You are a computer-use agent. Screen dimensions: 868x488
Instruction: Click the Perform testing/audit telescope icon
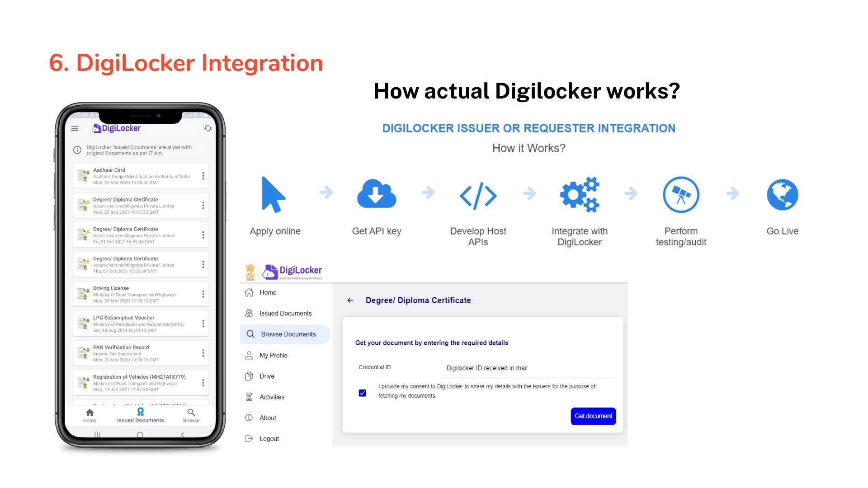[681, 195]
